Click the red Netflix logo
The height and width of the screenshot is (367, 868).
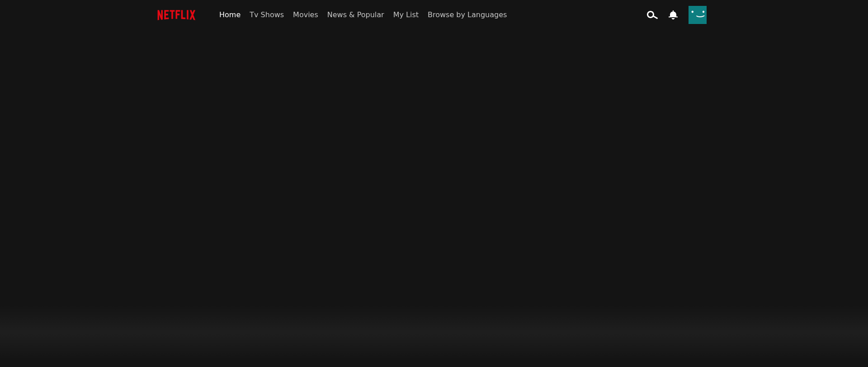pos(176,15)
